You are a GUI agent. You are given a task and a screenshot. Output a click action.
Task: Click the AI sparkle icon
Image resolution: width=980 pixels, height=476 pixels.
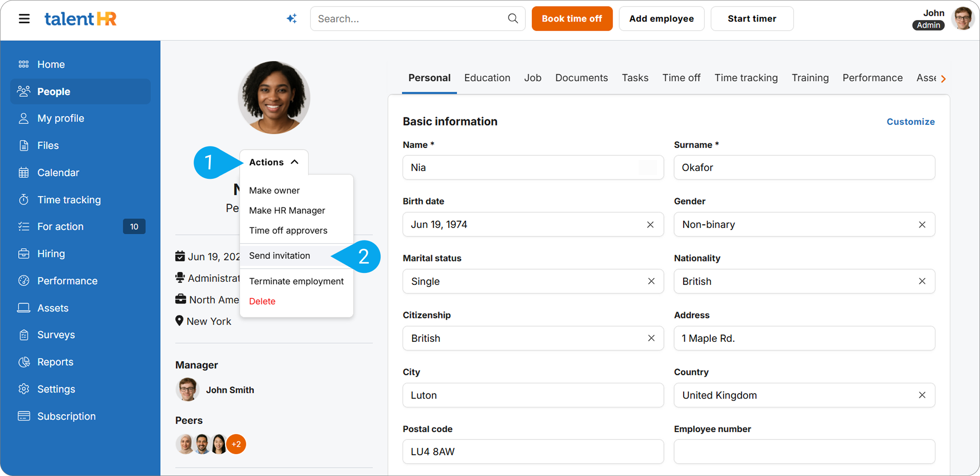click(x=292, y=19)
